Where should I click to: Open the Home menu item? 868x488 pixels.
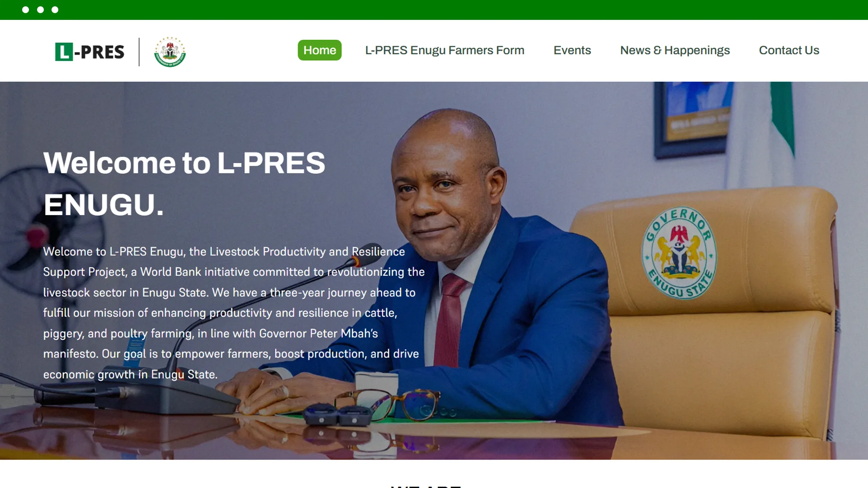pos(320,50)
